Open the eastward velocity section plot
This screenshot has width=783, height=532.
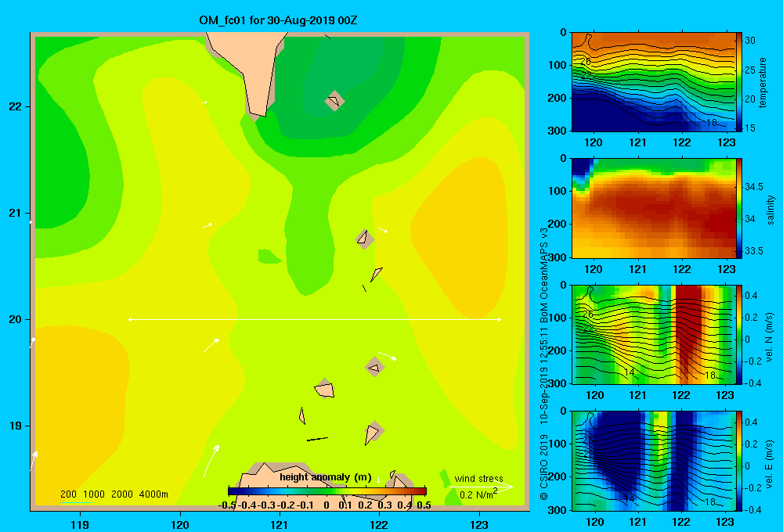click(x=654, y=461)
